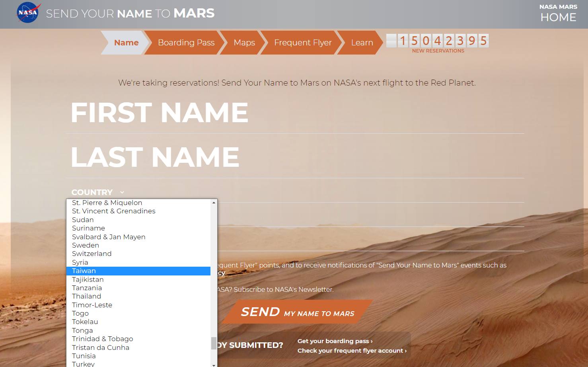Image resolution: width=588 pixels, height=367 pixels.
Task: Click the dropdown list's down arrow
Action: [x=214, y=365]
